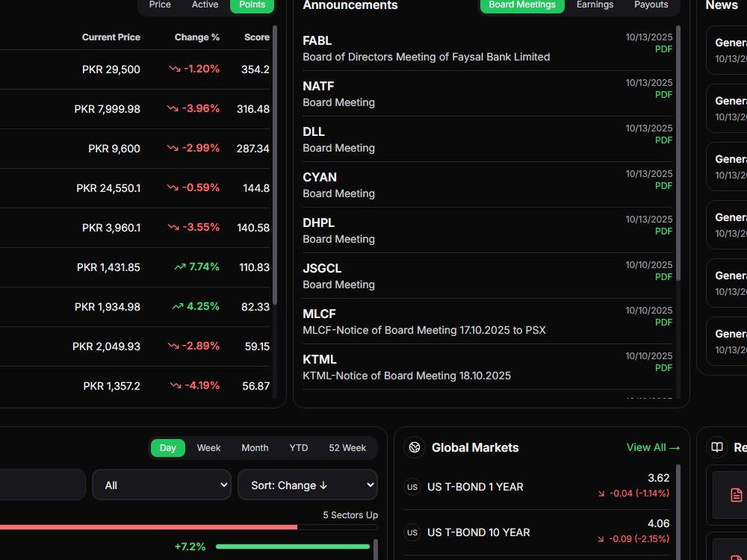This screenshot has height=560, width=747.
Task: Click the KTML ticker title
Action: (x=320, y=360)
